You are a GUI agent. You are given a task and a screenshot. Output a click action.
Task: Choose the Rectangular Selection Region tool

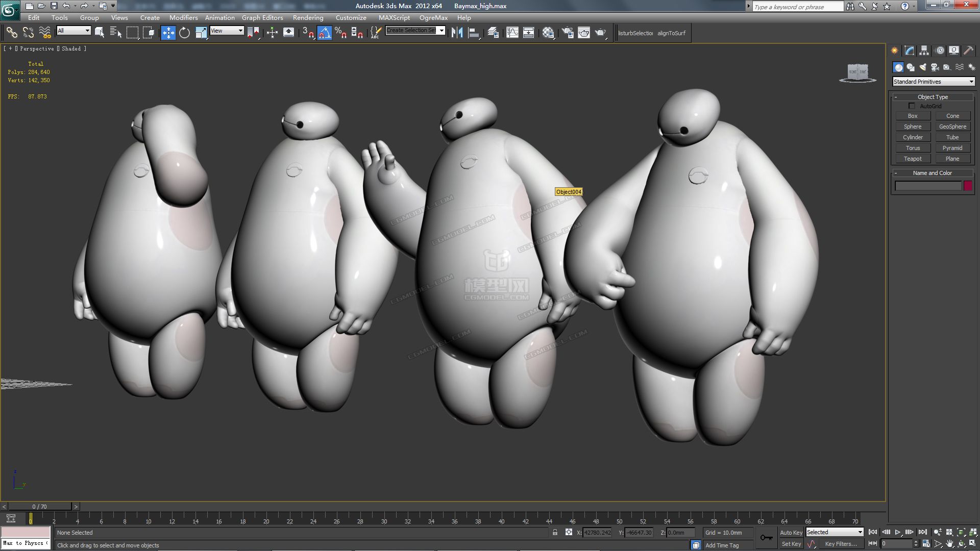[132, 33]
